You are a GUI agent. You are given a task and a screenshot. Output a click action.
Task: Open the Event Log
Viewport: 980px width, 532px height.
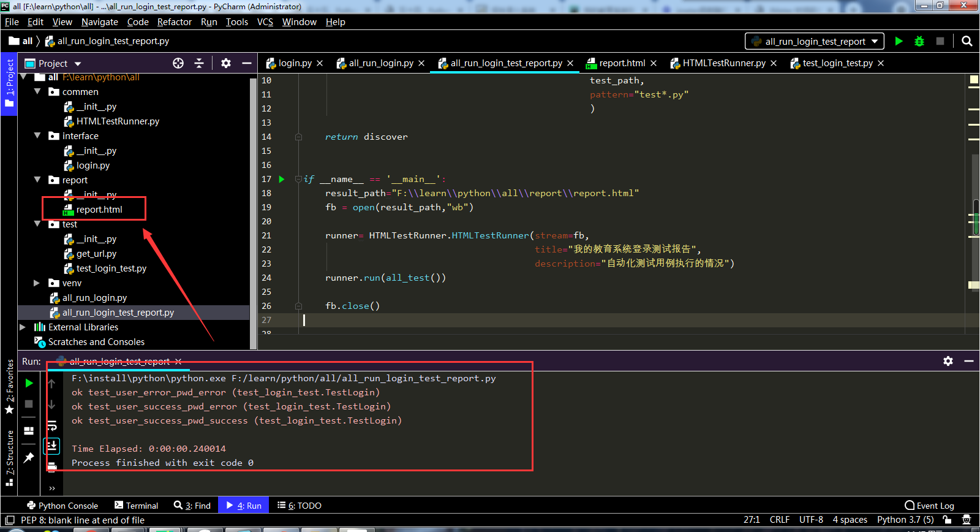pyautogui.click(x=930, y=506)
